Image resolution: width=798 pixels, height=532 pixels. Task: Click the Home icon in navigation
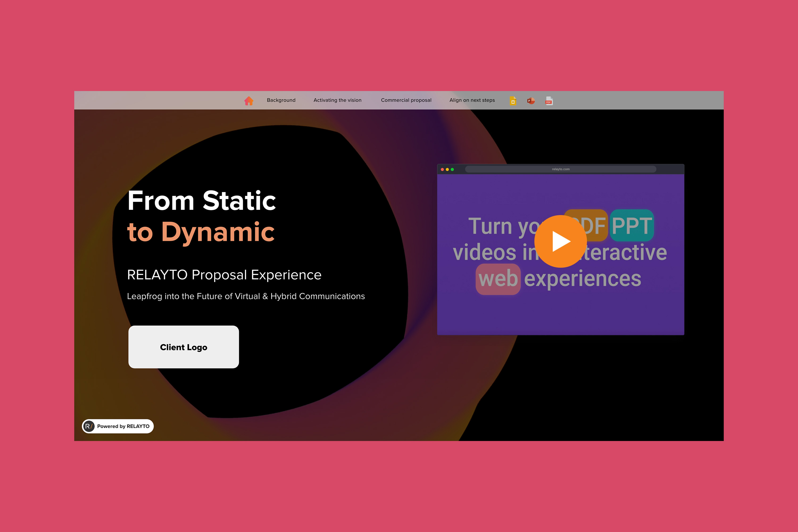point(249,101)
